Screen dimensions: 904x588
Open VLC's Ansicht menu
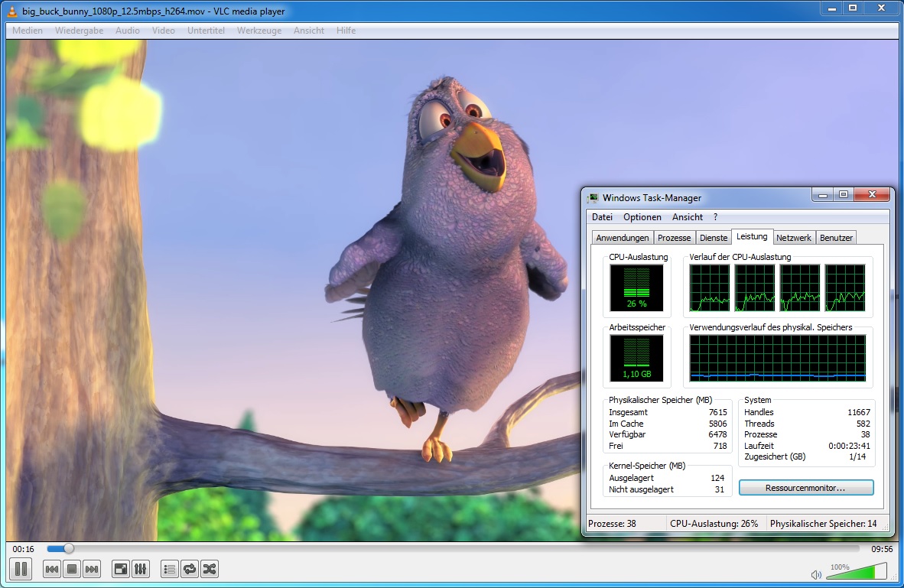click(x=308, y=31)
